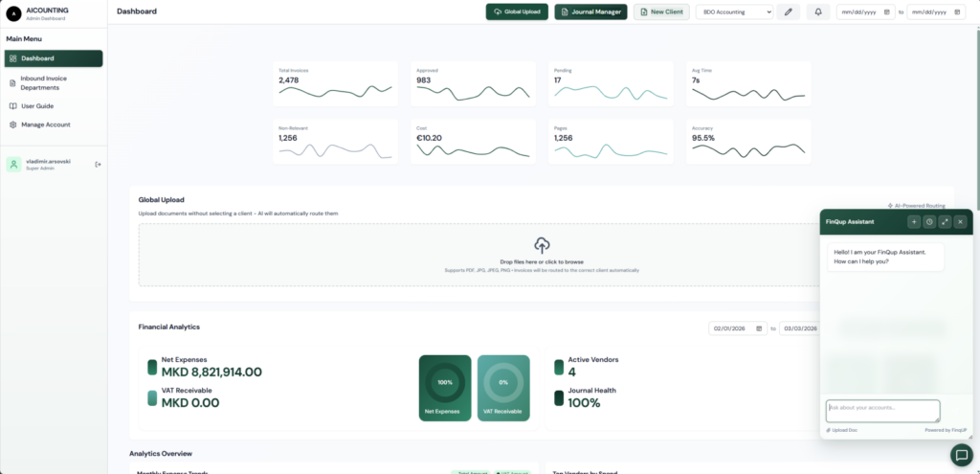Click the logout icon beside vladimir.arsovski
Screen dimensions: 980x474
point(98,165)
